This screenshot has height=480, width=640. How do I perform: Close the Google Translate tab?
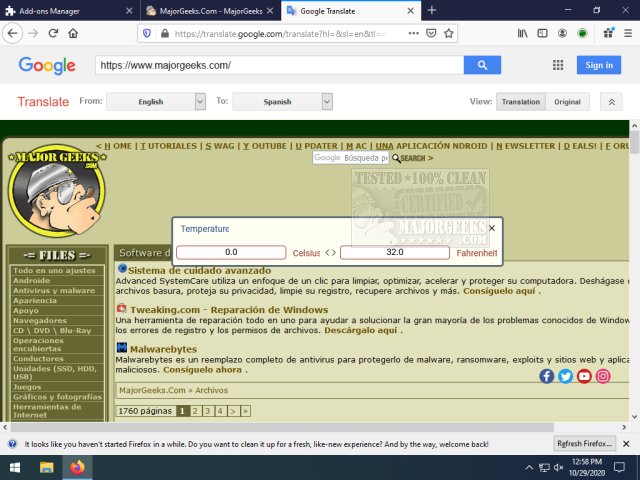[411, 11]
